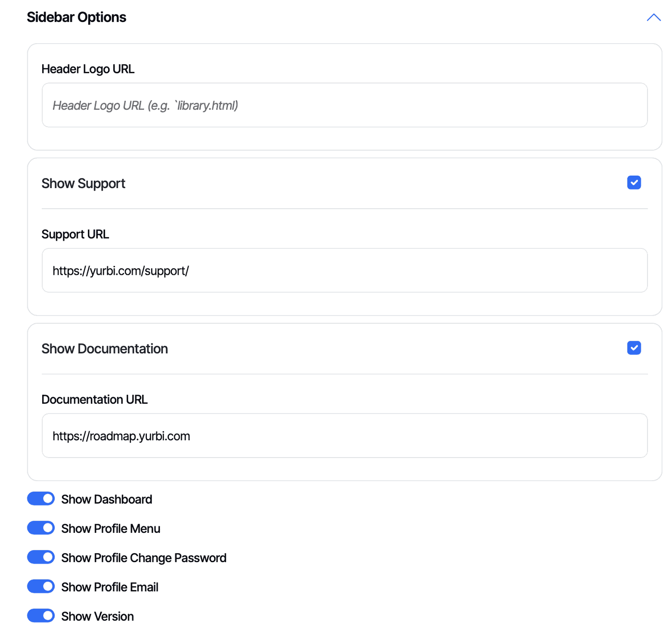Click the "Show Version" label text
This screenshot has width=672, height=637.
(97, 616)
